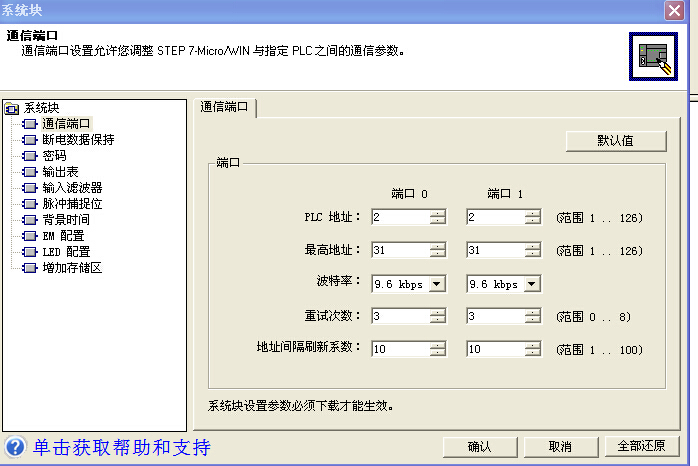
Task: Click the 全部还原 button
Action: tap(642, 446)
